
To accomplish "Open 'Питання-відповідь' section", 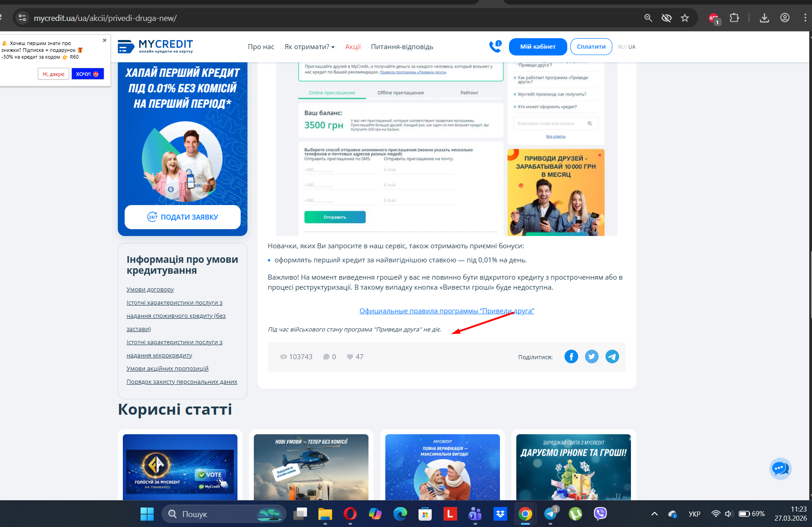I will (402, 47).
